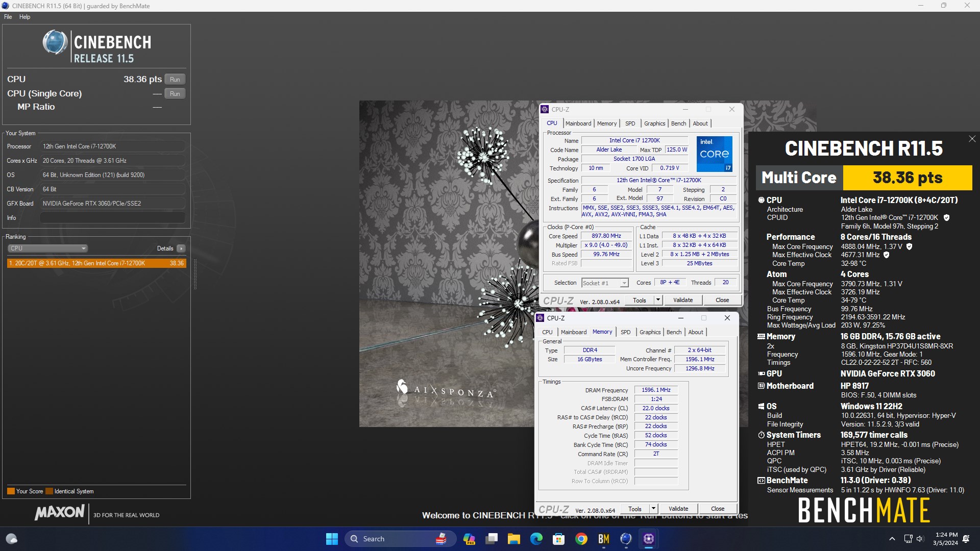Open Microsoft Store from taskbar
The image size is (980, 551).
pos(559,539)
